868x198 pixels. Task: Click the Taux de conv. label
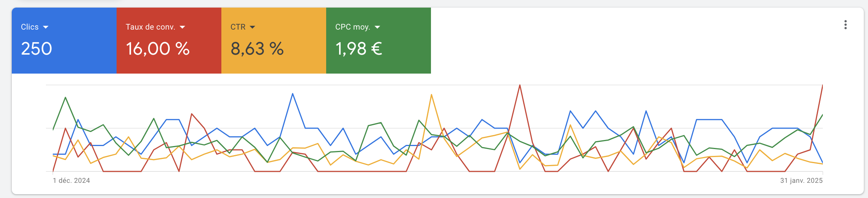tap(150, 27)
